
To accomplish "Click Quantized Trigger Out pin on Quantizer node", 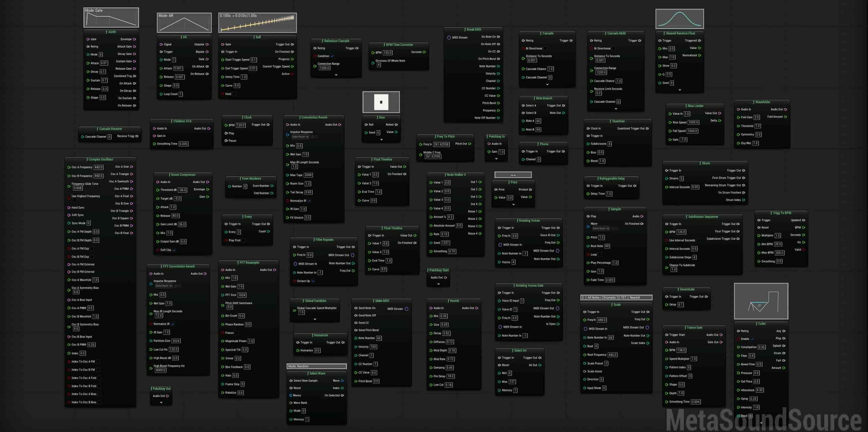I will pyautogui.click(x=647, y=129).
